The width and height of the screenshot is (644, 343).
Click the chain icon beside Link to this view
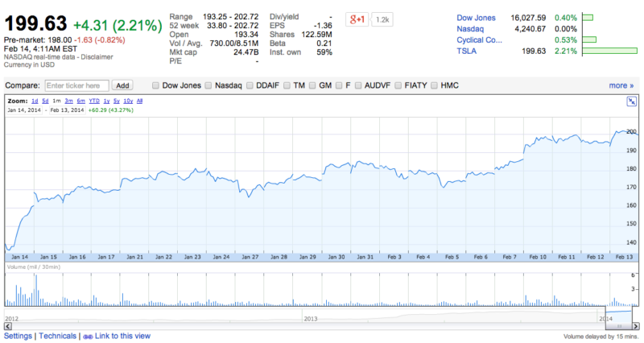coord(88,337)
